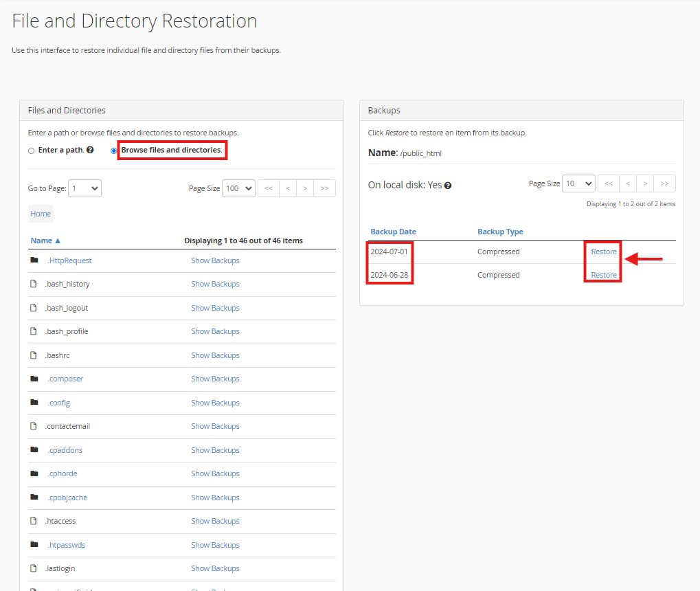Click help icon beside On local disk
Screen dimensions: 700x591
click(x=448, y=186)
